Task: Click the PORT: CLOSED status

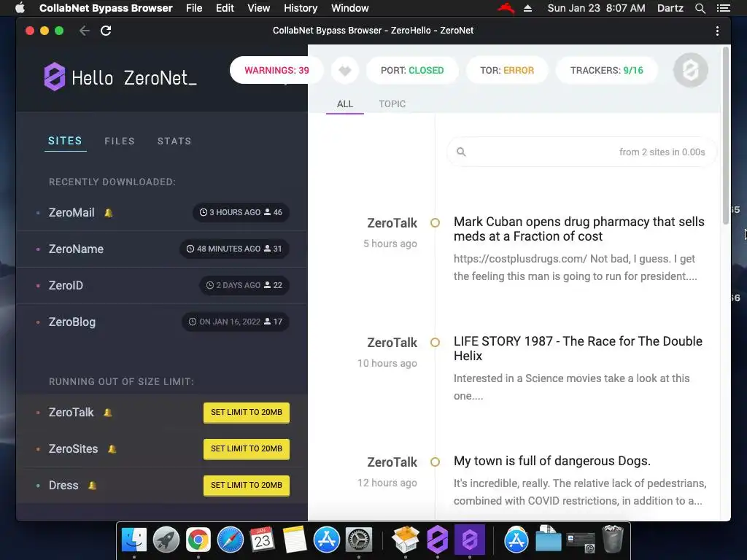Action: pyautogui.click(x=412, y=71)
